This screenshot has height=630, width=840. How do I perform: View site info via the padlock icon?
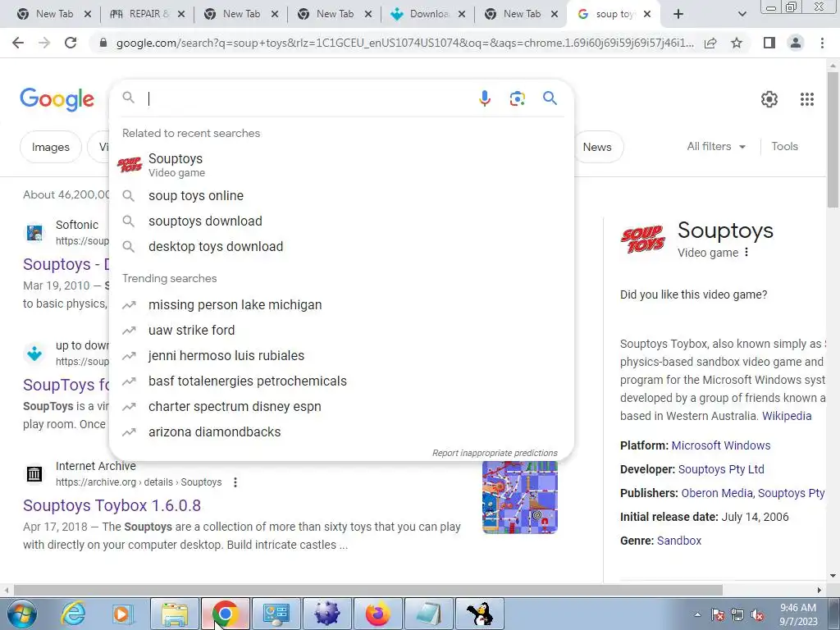[x=103, y=43]
